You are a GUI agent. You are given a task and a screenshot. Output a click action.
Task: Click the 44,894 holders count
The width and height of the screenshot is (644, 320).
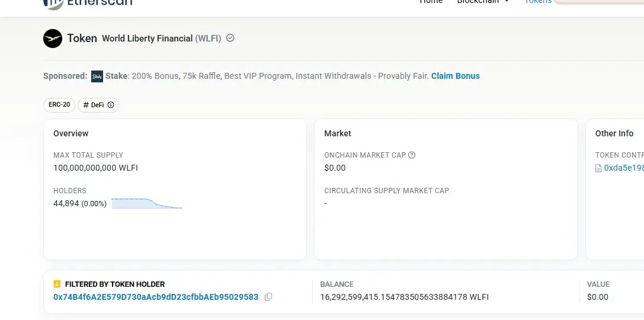(66, 203)
